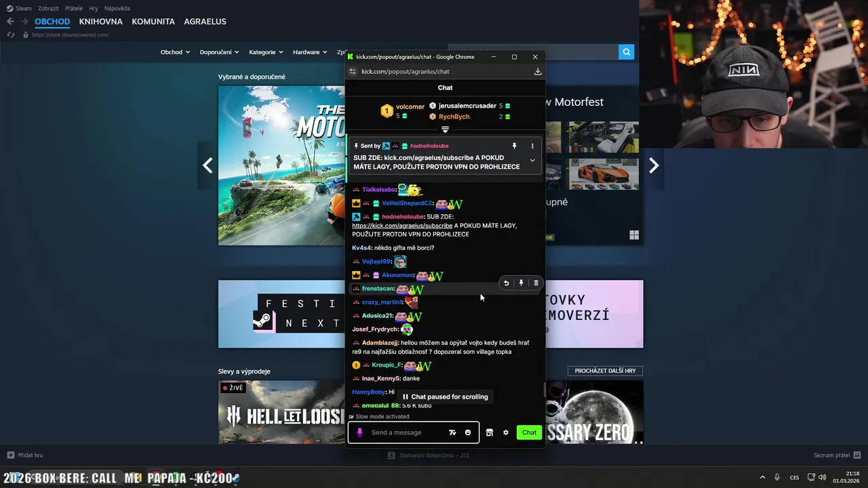Switch to KNIHOVNA tab in Steam
The image size is (868, 488).
[x=101, y=21]
